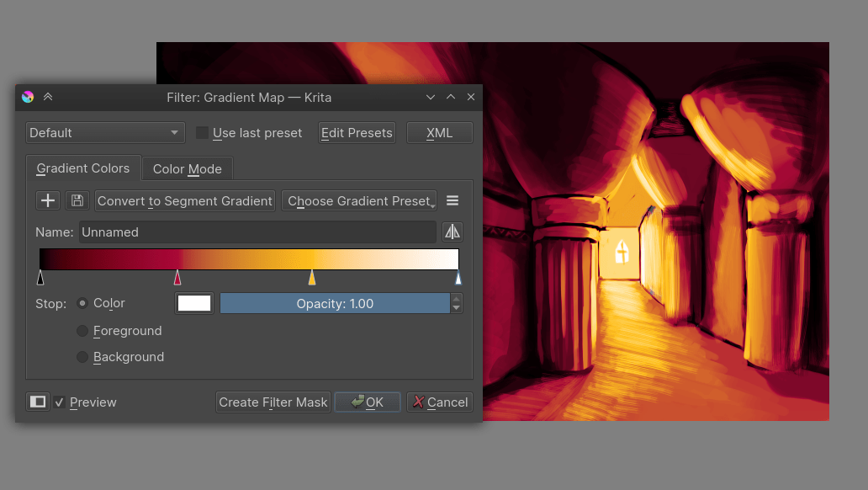Open the Default filter preset dropdown
This screenshot has width=868, height=490.
[x=104, y=132]
